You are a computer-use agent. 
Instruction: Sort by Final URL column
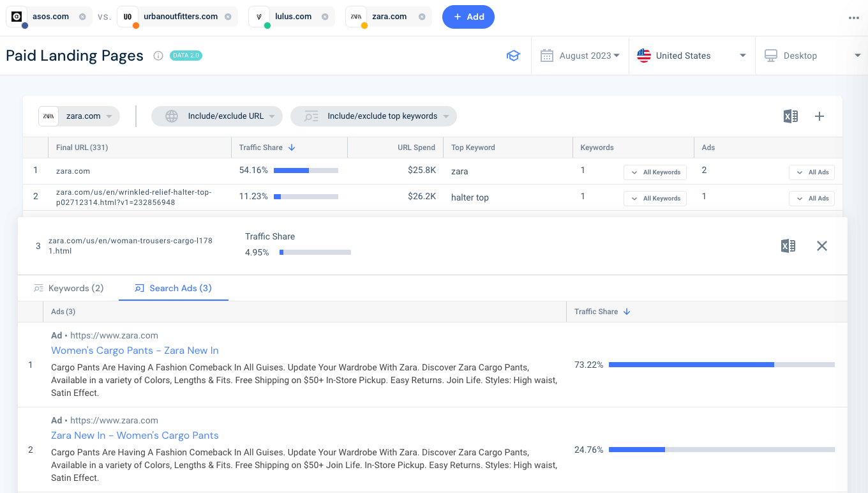pos(82,148)
